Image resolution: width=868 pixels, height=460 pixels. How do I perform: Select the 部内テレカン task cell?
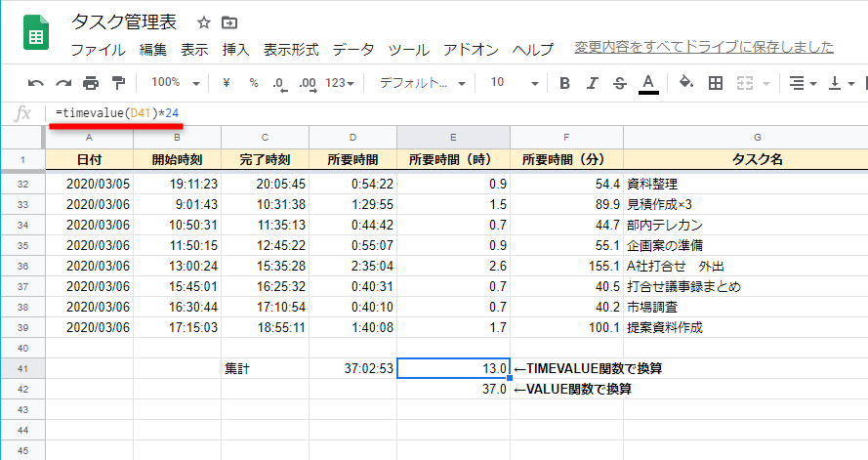click(746, 226)
